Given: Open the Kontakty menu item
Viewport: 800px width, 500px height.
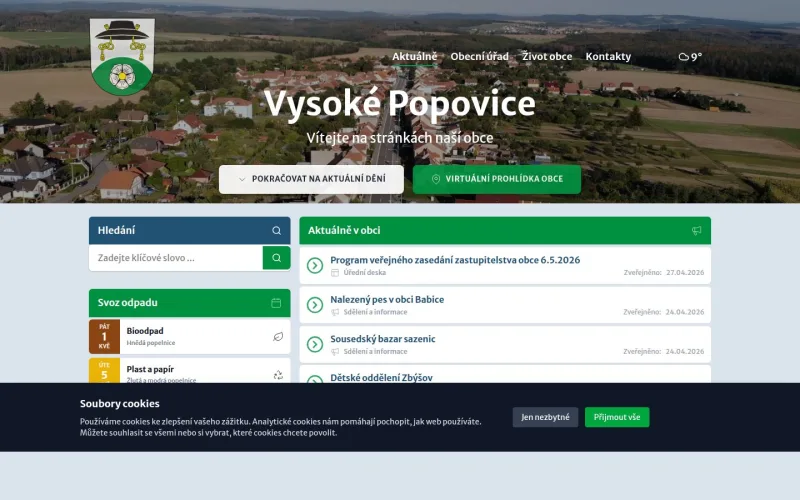Looking at the screenshot, I should [x=608, y=57].
